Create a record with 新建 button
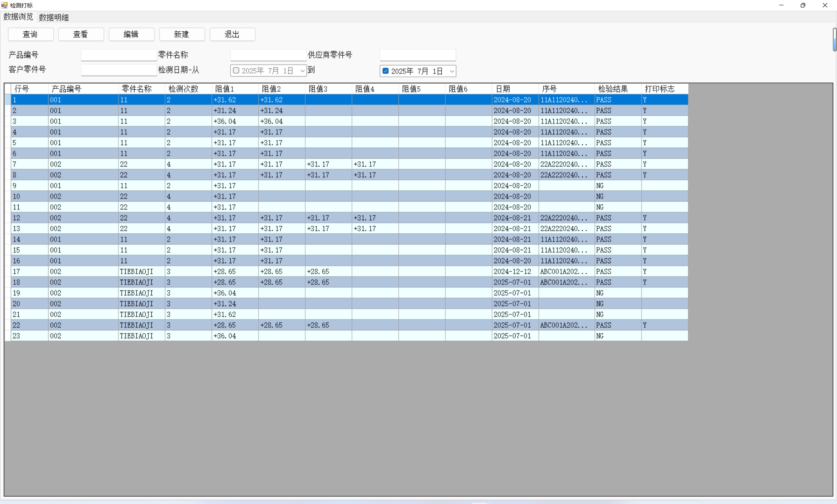The image size is (837, 504). coord(182,34)
